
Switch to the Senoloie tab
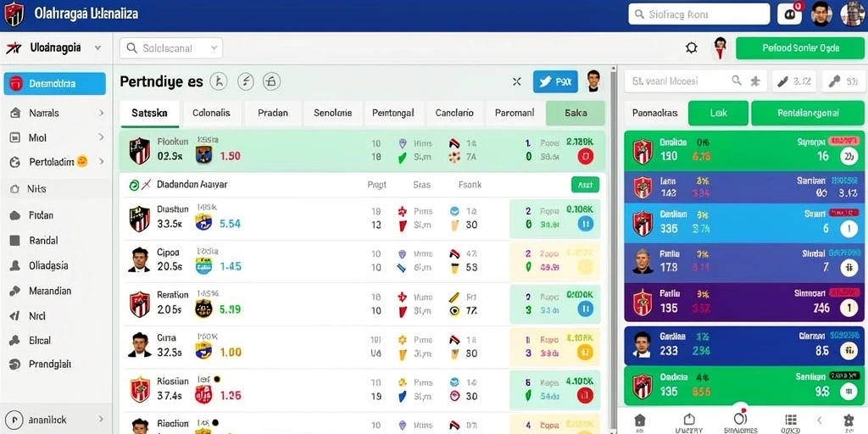coord(332,113)
